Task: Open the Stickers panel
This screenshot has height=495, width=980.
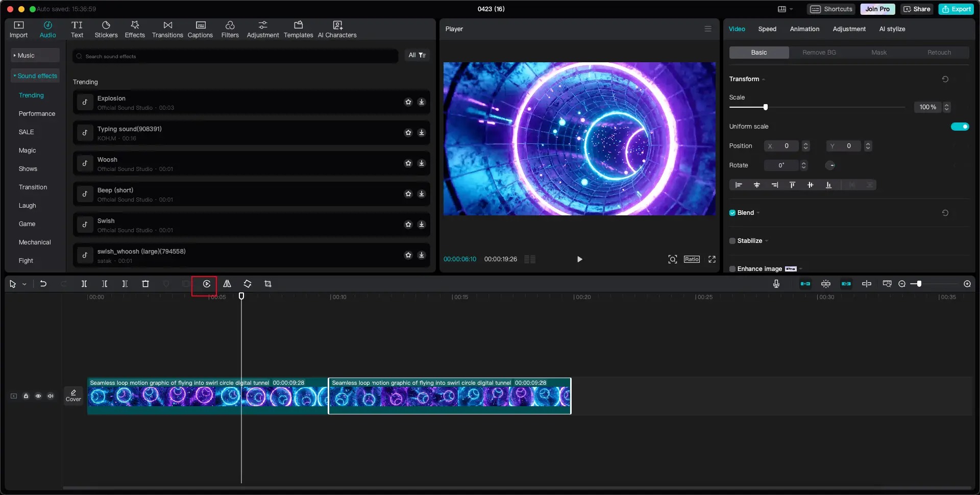Action: coord(106,30)
